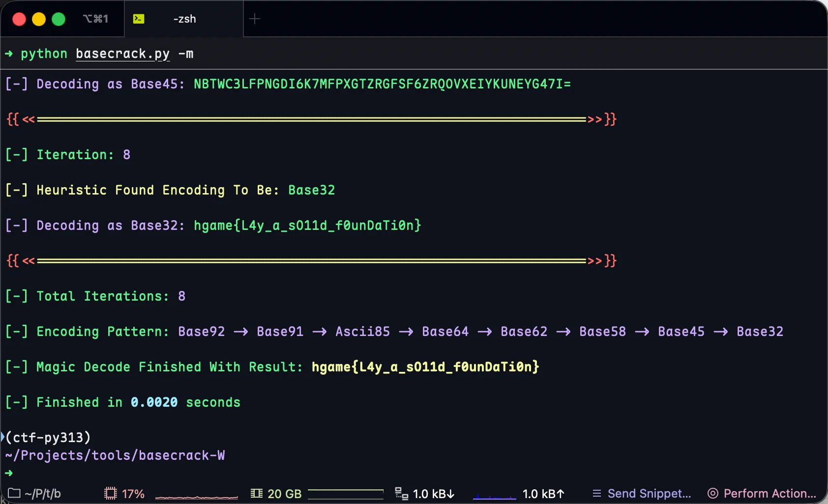Click the memory icon beside 20 GB
Image resolution: width=828 pixels, height=504 pixels.
257,493
